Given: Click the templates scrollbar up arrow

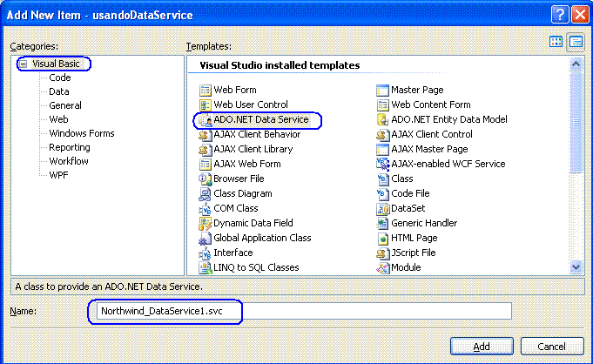Looking at the screenshot, I should click(x=576, y=64).
